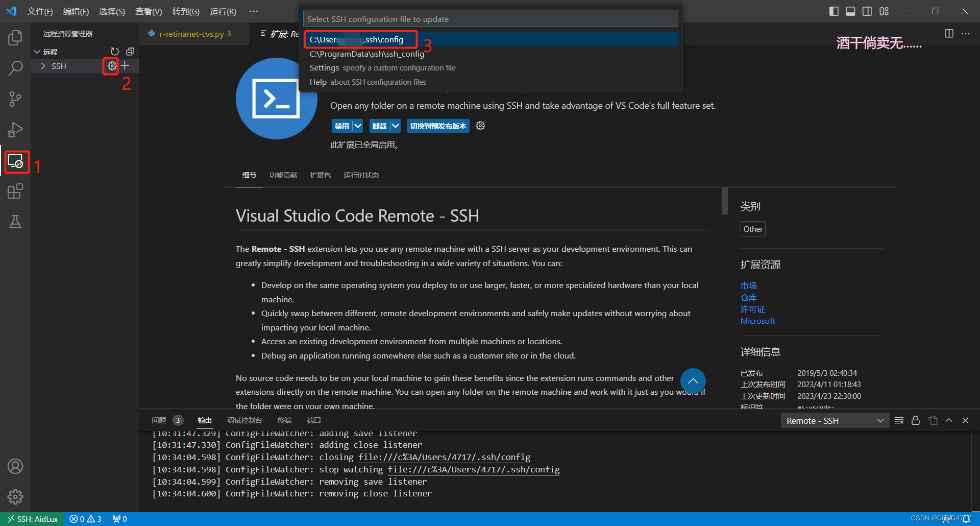980x526 pixels.
Task: Open the Explorer view in activity bar
Action: [15, 38]
